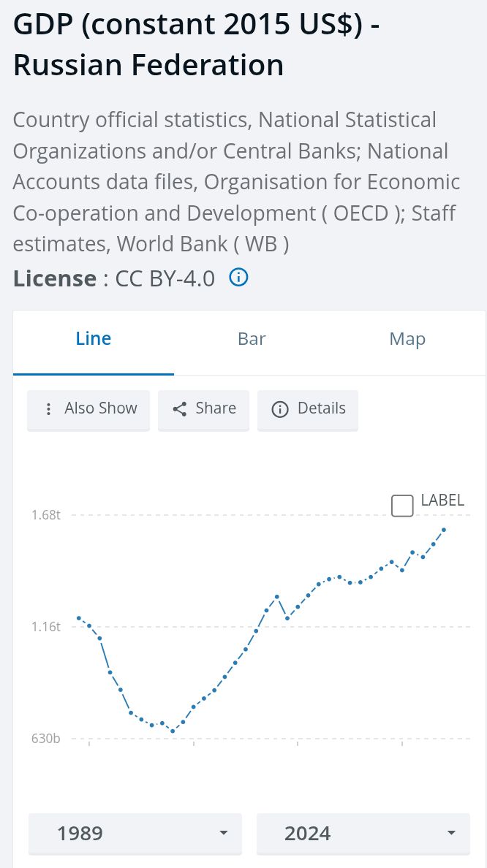Click the 1.68t y-axis label
Screen dimensions: 487x868
point(45,515)
